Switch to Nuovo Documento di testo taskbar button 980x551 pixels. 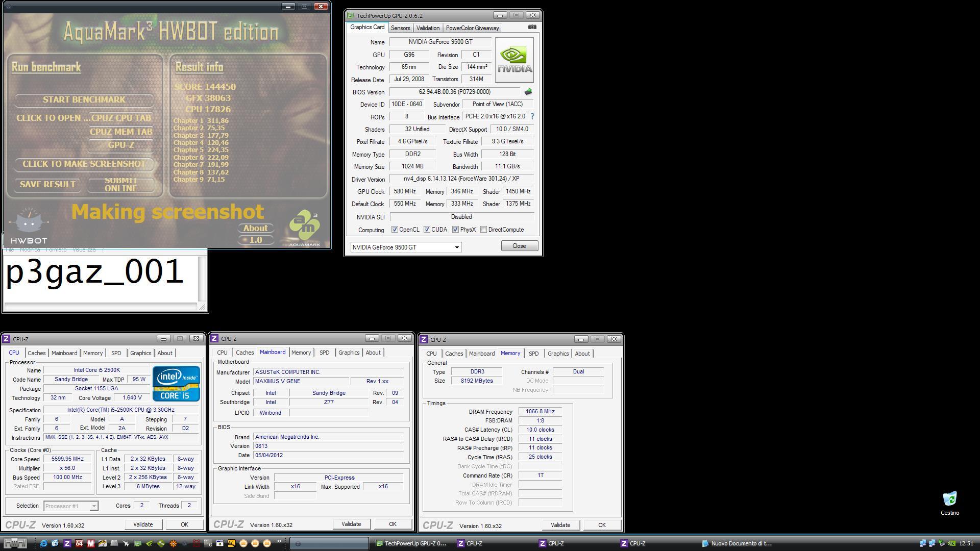tap(738, 543)
